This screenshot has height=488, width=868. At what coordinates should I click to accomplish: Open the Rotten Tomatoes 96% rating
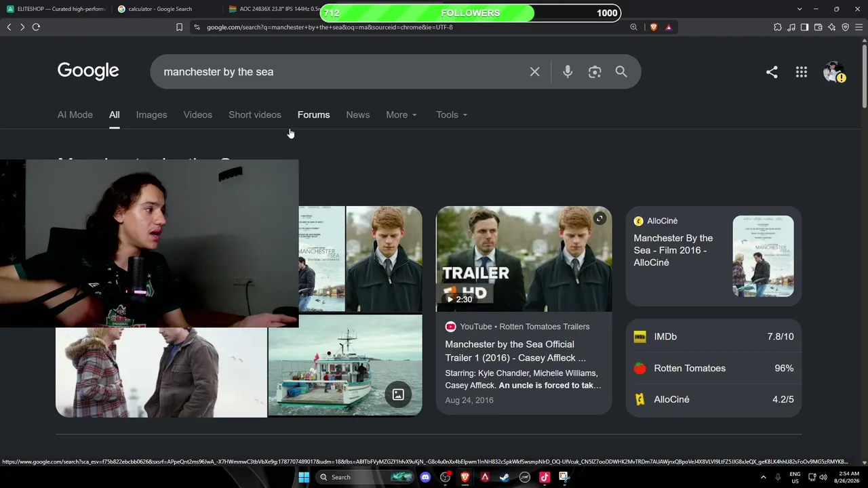(x=713, y=368)
